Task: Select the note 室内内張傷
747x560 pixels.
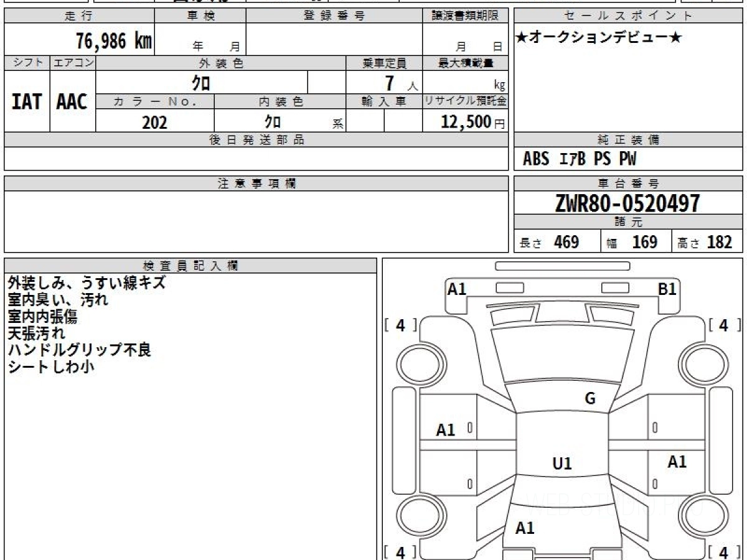Action: click(x=43, y=316)
